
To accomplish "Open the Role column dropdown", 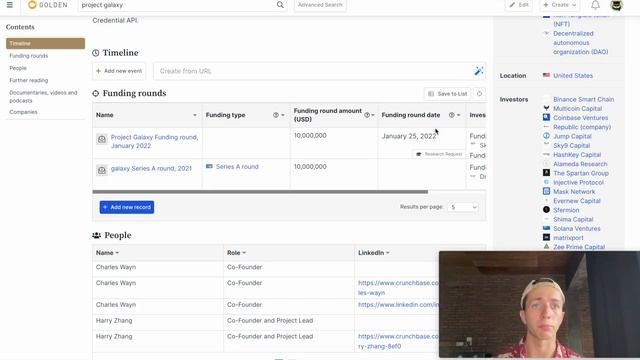I will pos(244,253).
